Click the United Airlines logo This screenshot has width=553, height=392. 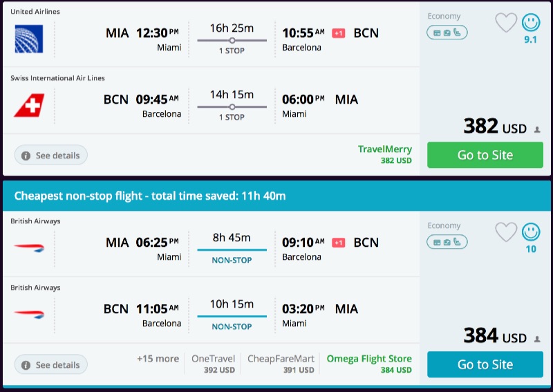28,38
